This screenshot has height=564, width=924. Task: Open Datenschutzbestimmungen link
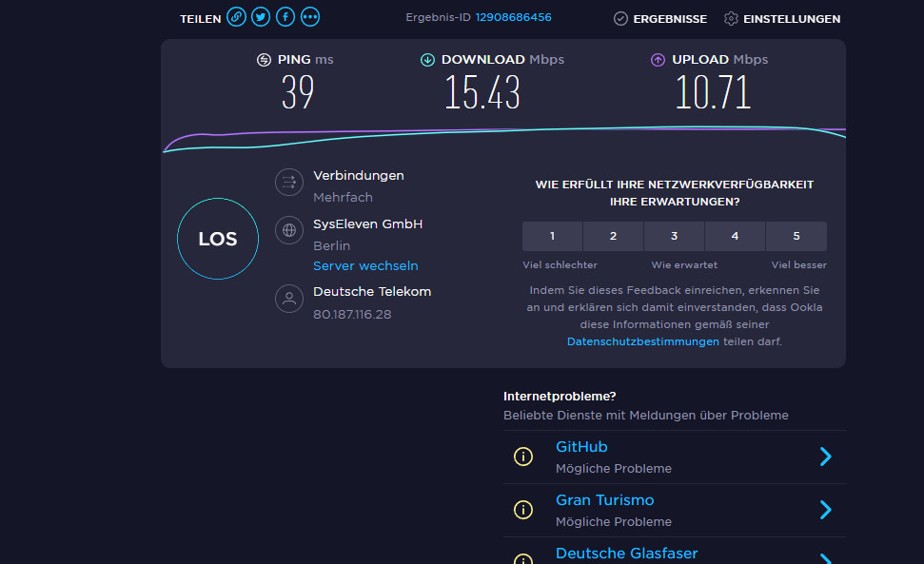coord(642,341)
